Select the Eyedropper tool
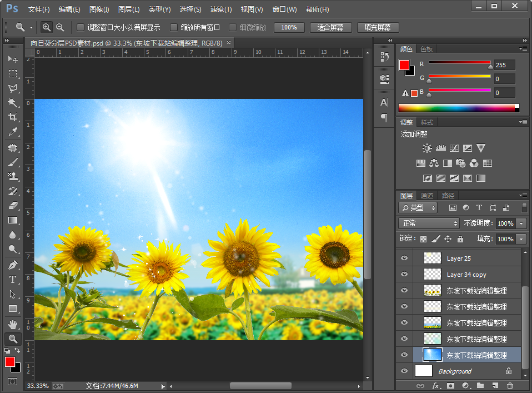Screen dimensions: 532x393 (x=13, y=132)
